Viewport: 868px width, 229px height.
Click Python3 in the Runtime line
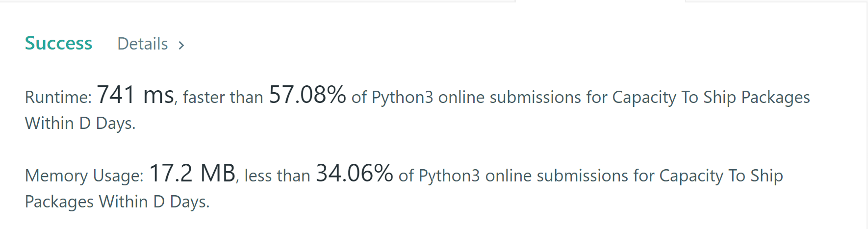(x=402, y=97)
